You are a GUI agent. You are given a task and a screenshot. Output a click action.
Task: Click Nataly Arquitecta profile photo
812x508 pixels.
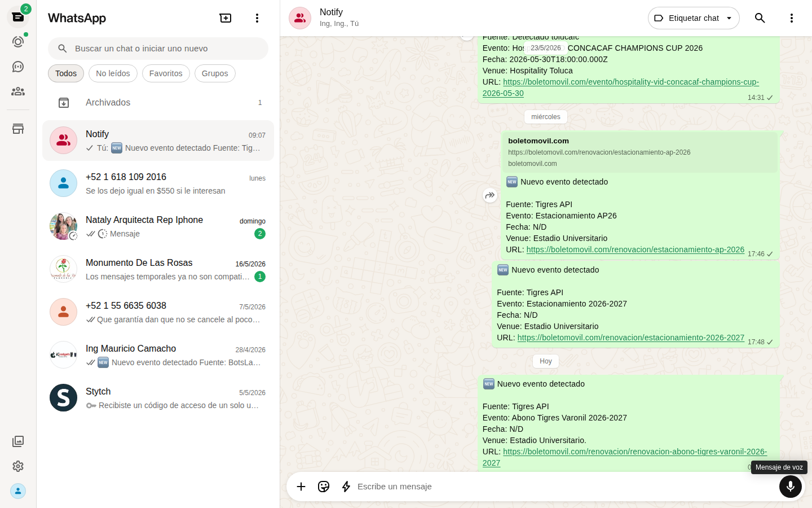pos(63,226)
